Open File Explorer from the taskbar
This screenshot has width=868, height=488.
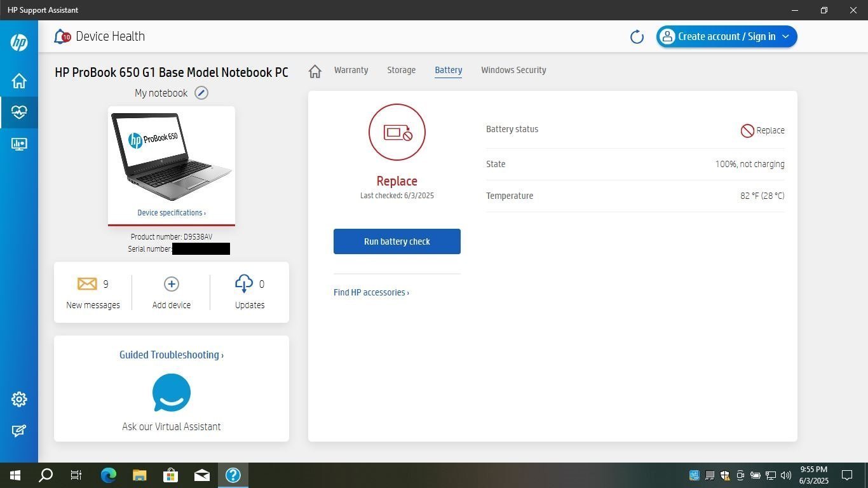point(140,475)
